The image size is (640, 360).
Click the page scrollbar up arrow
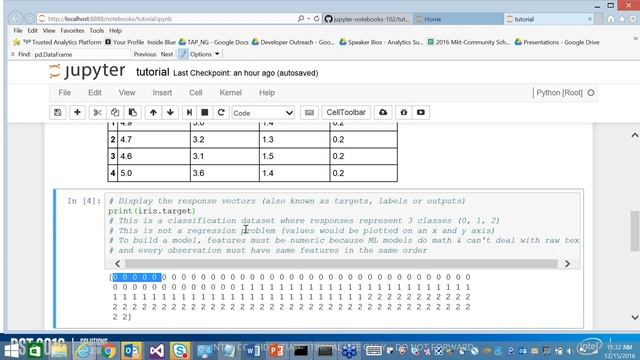(x=635, y=135)
